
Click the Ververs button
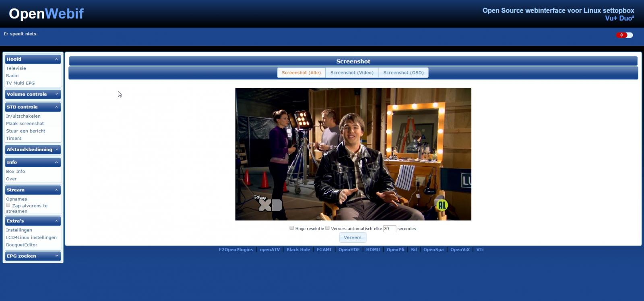coord(353,238)
